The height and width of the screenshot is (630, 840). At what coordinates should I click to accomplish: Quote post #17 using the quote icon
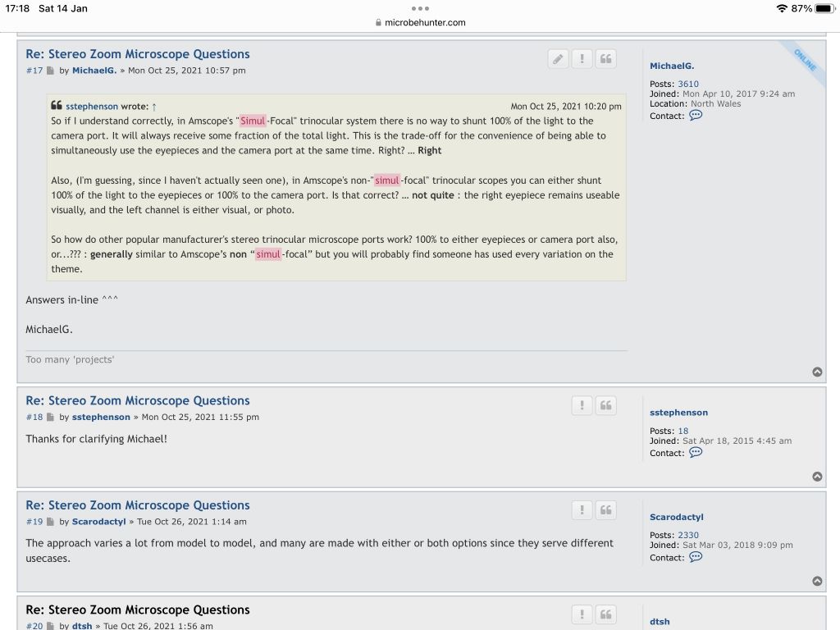point(606,59)
